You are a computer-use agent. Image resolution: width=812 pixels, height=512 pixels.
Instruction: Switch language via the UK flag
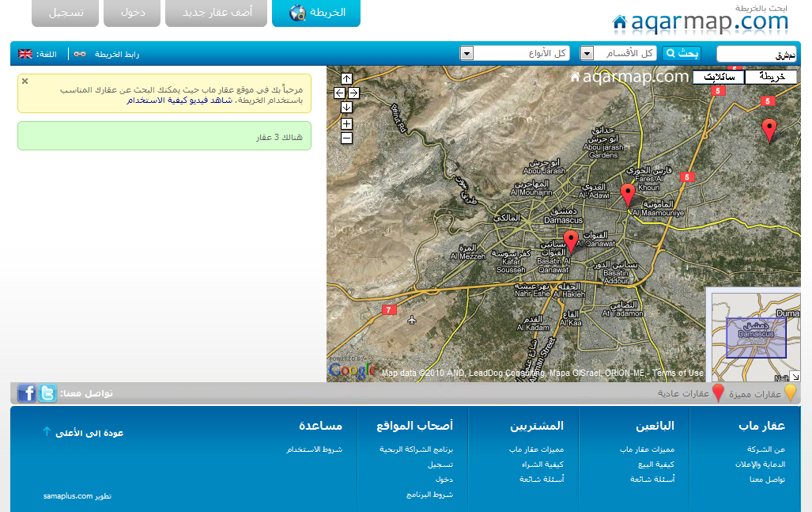pos(25,54)
